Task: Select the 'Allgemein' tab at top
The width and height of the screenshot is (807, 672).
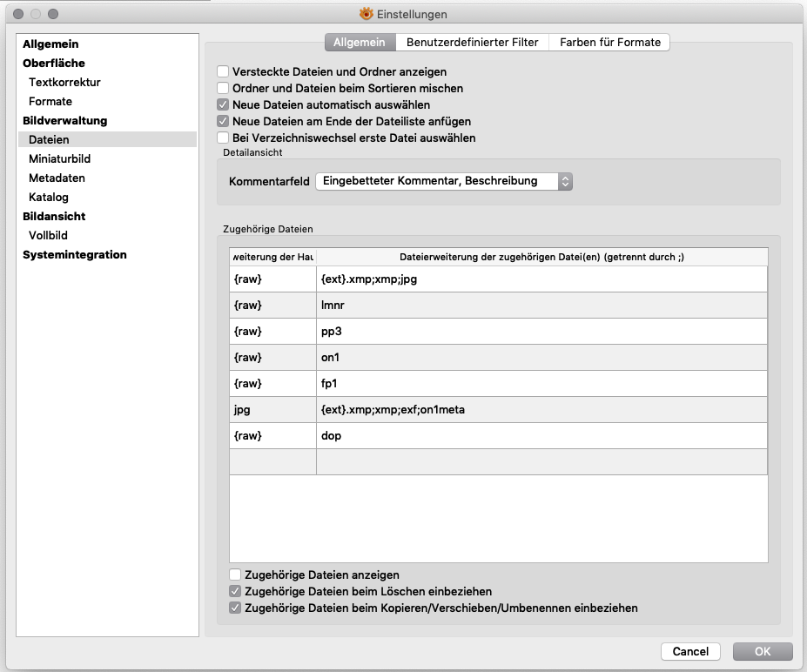Action: click(360, 43)
